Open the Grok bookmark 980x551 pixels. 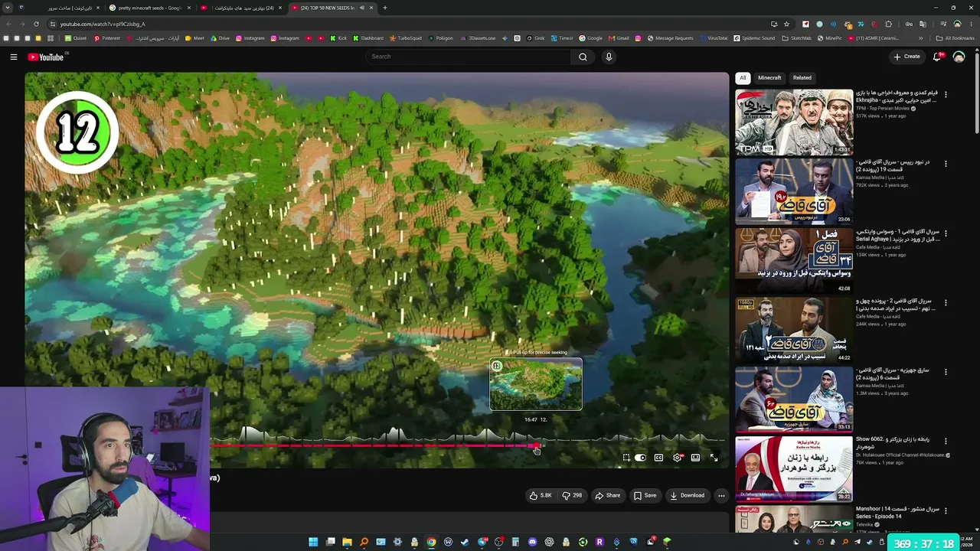[x=534, y=38]
